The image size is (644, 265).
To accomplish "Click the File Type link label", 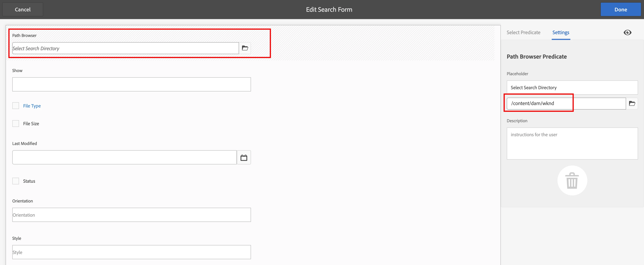I will coord(32,106).
